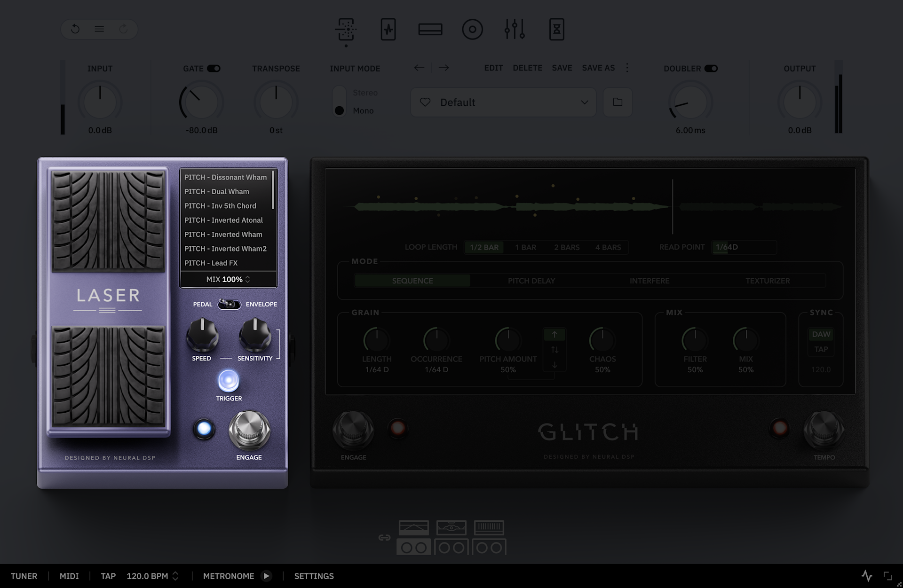Screen dimensions: 903x588
Task: Click the DELETE preset button
Action: point(527,68)
